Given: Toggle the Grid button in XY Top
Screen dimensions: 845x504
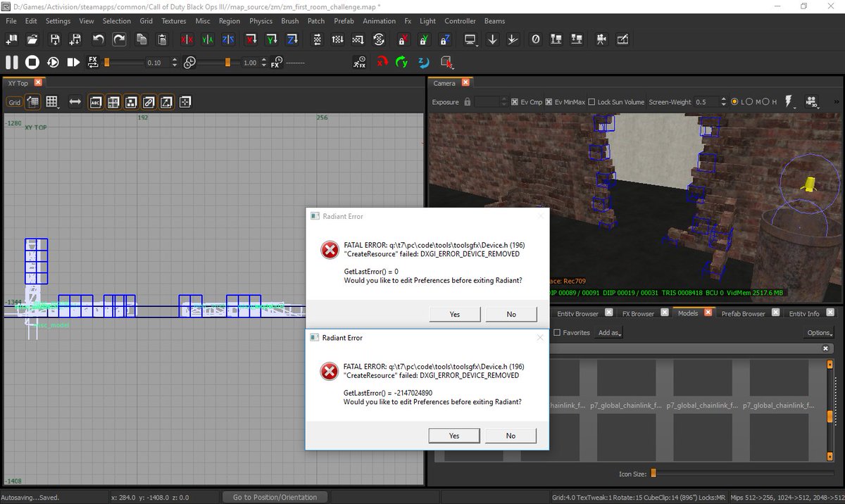Looking at the screenshot, I should click(14, 102).
